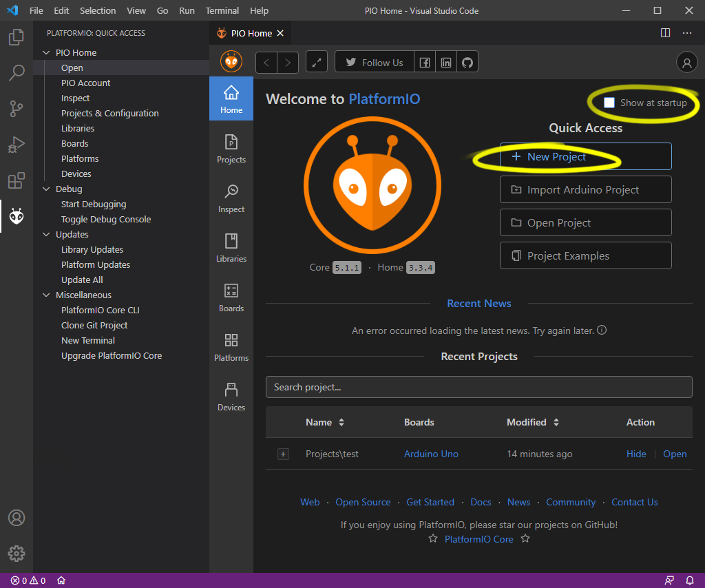
Task: Open the Get Started footer link
Action: (x=430, y=502)
